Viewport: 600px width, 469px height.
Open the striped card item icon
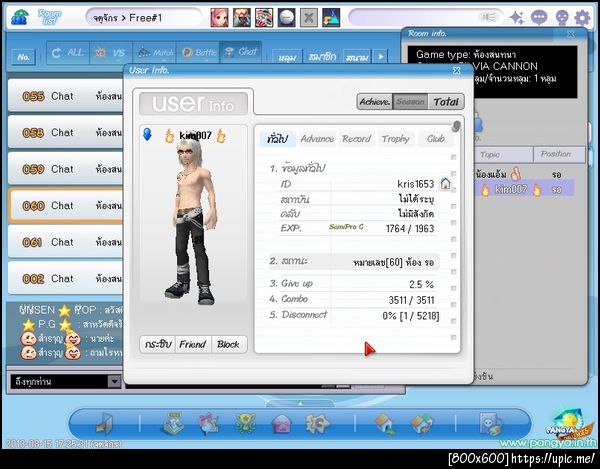coord(264,18)
